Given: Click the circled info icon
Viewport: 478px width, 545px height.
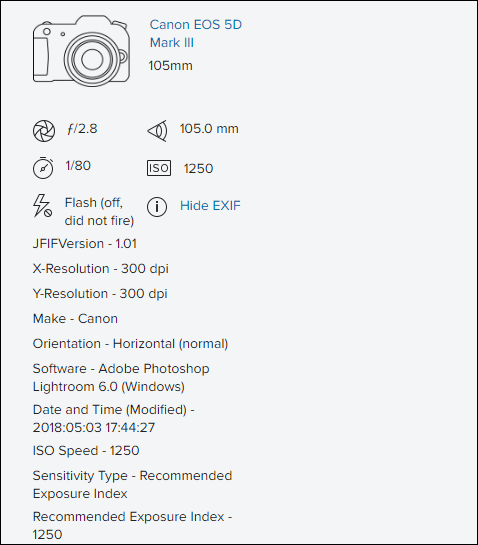Looking at the screenshot, I should (157, 207).
